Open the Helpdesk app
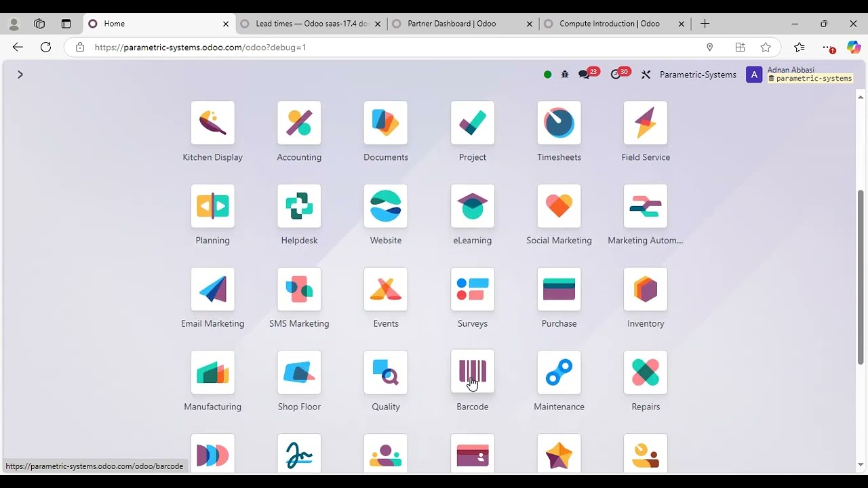 [x=299, y=206]
